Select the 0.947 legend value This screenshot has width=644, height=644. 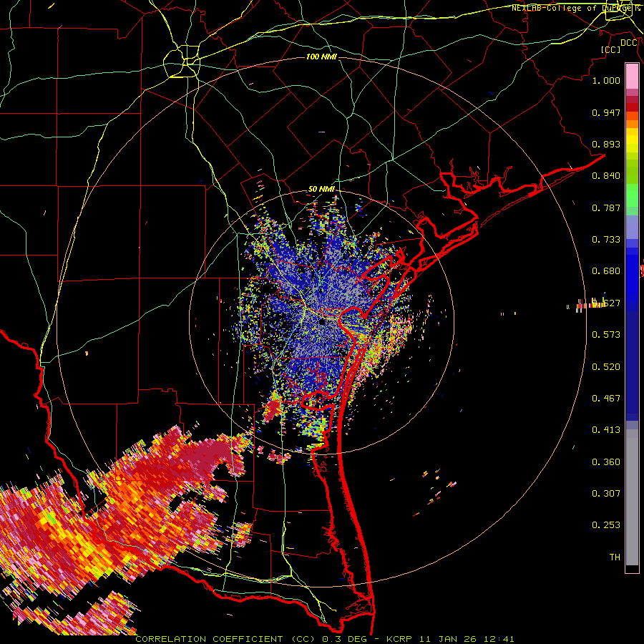point(606,112)
